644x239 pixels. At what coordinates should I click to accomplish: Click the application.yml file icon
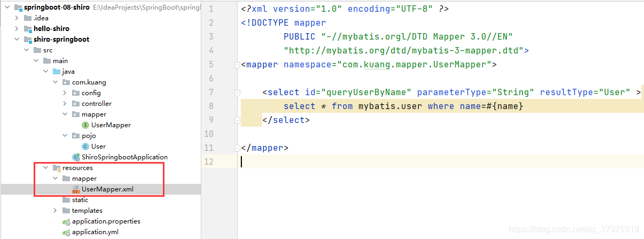click(x=66, y=232)
